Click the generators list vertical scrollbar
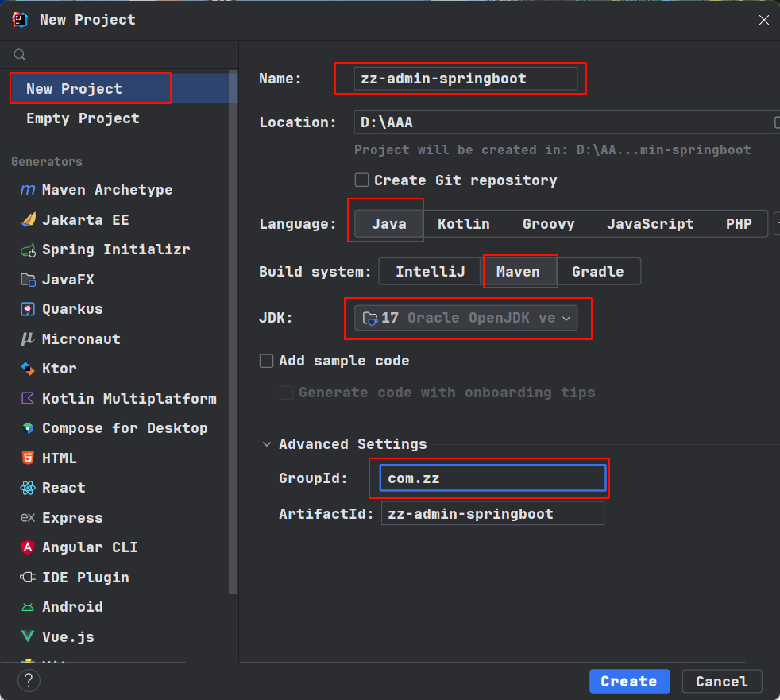 (233, 332)
